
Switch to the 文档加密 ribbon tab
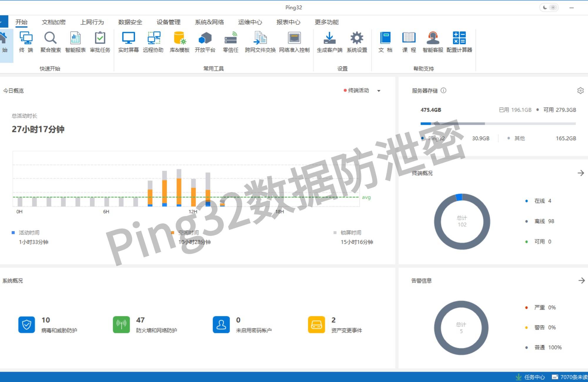click(x=54, y=22)
